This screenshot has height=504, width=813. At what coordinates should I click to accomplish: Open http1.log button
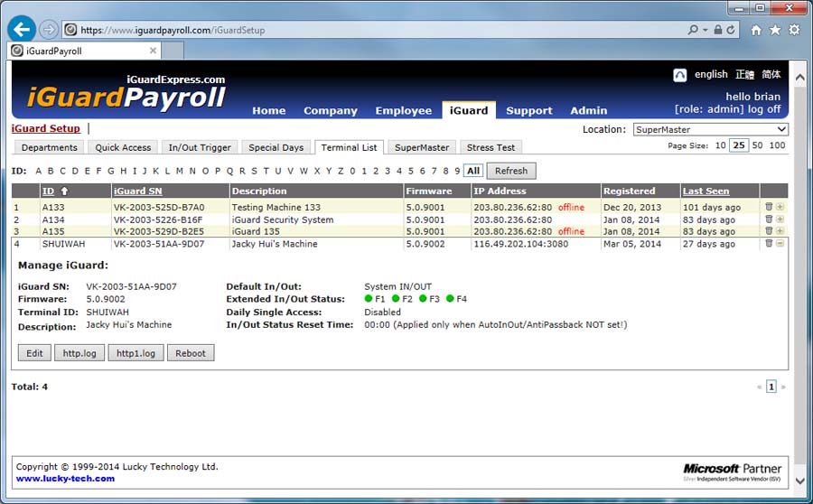tap(135, 353)
